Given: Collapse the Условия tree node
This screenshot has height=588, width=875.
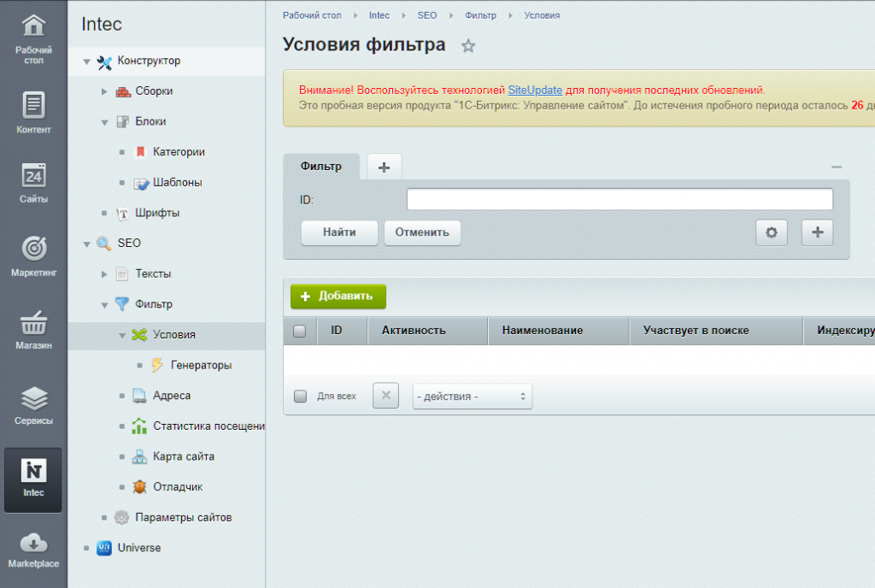Looking at the screenshot, I should point(122,335).
